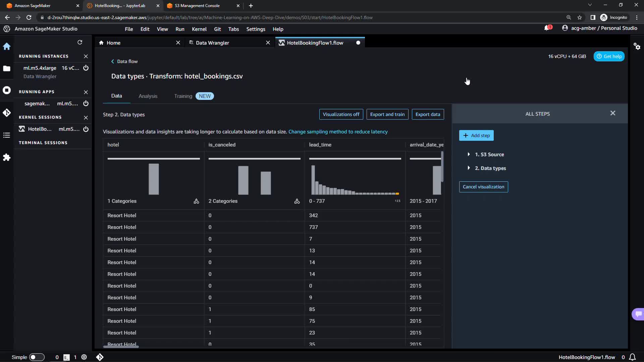644x362 pixels.
Task: Click the SageMaker home sidebar icon
Action: tap(7, 46)
